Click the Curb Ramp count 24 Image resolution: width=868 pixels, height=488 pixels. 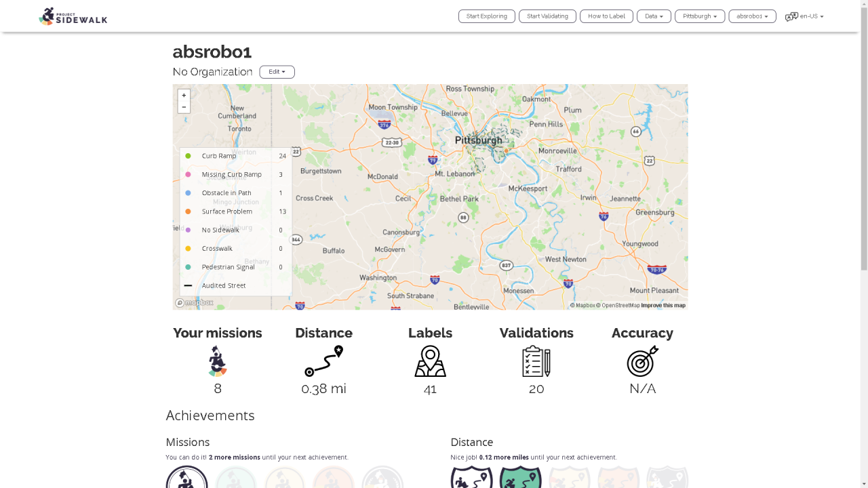pyautogui.click(x=282, y=156)
